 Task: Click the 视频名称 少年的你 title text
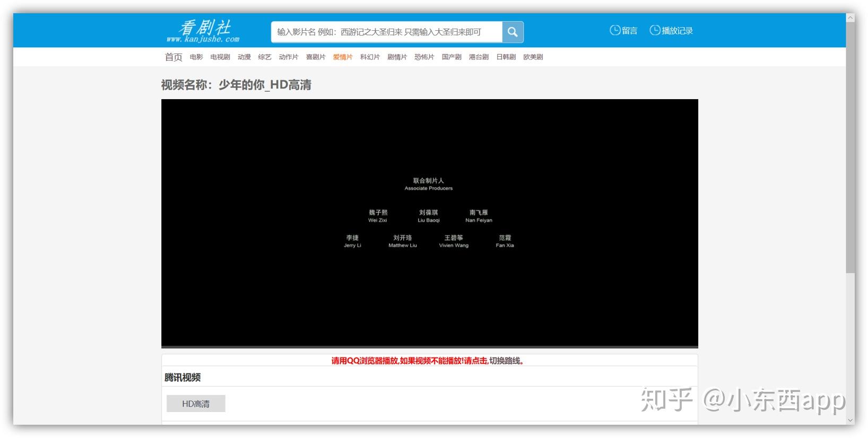pos(236,85)
